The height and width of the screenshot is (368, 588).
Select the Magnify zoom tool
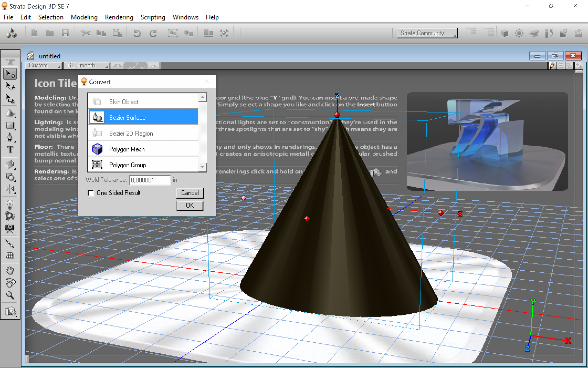(10, 295)
